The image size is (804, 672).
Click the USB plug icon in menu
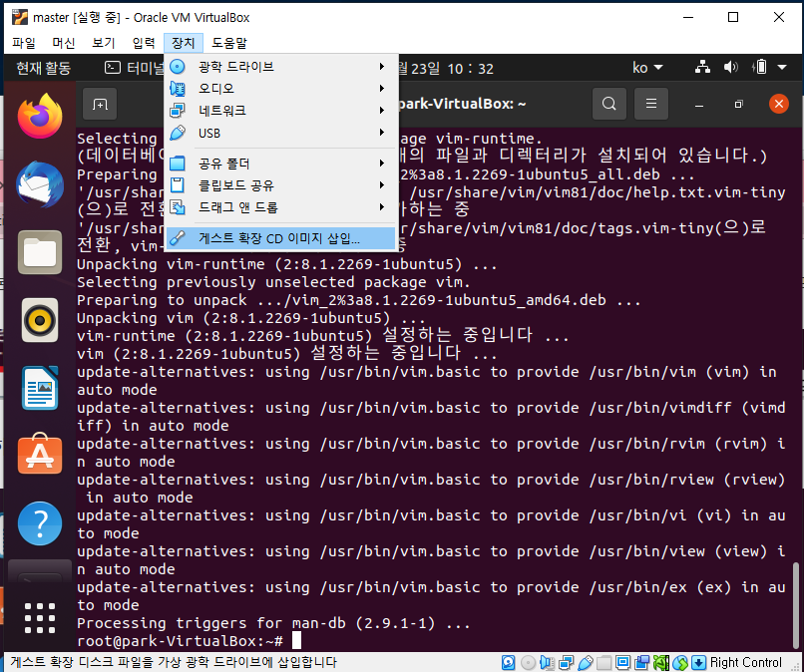pyautogui.click(x=178, y=133)
